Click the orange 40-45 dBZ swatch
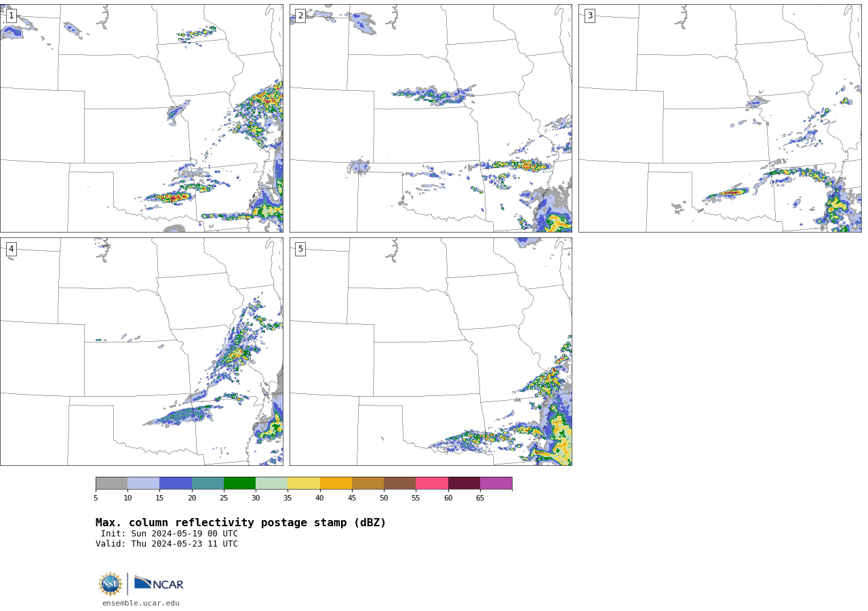 tap(336, 484)
